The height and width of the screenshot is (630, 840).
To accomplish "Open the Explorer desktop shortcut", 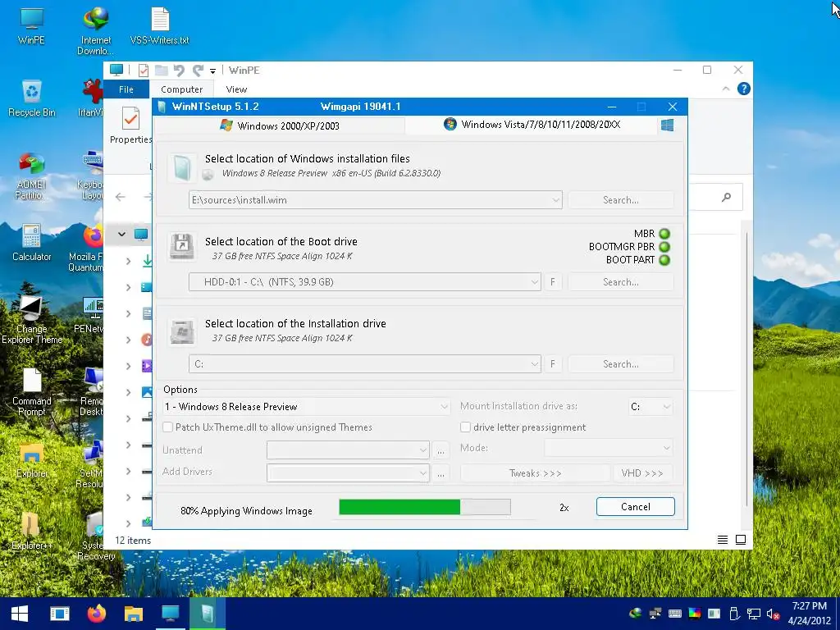I will (32, 459).
